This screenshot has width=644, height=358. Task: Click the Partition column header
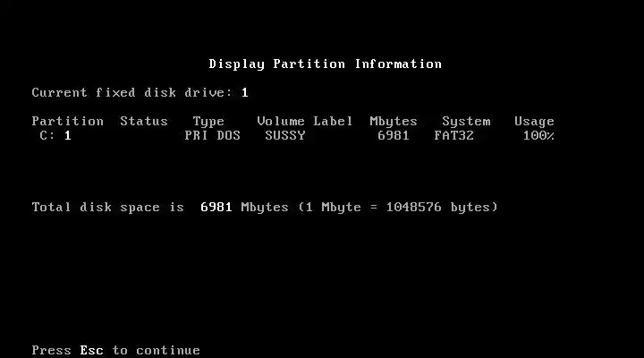[68, 121]
